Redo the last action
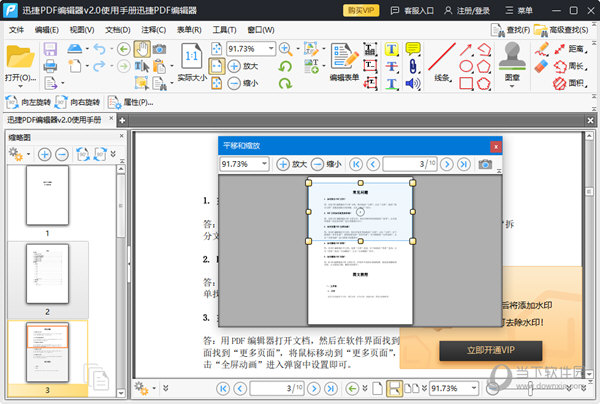Image resolution: width=600 pixels, height=404 pixels. [99, 66]
